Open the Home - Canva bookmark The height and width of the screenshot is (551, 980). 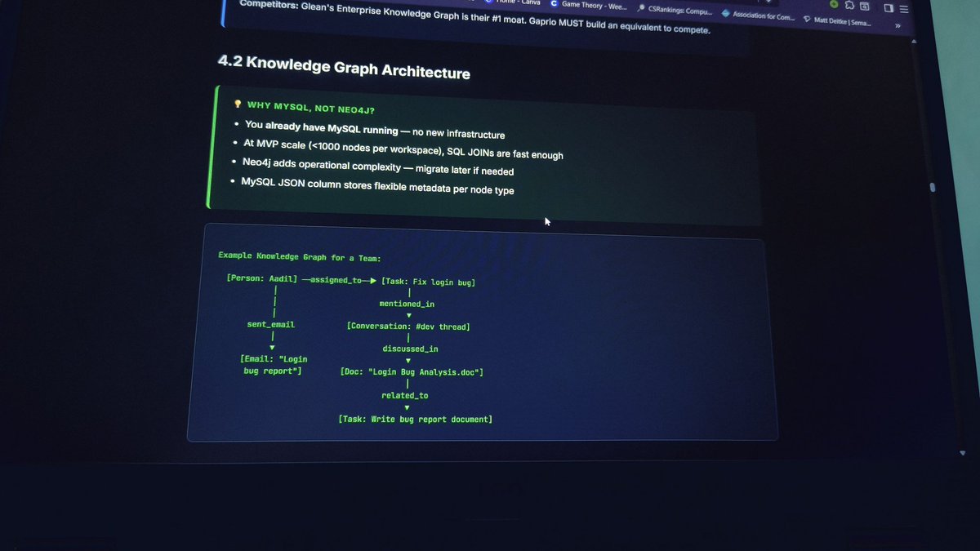coord(513,2)
